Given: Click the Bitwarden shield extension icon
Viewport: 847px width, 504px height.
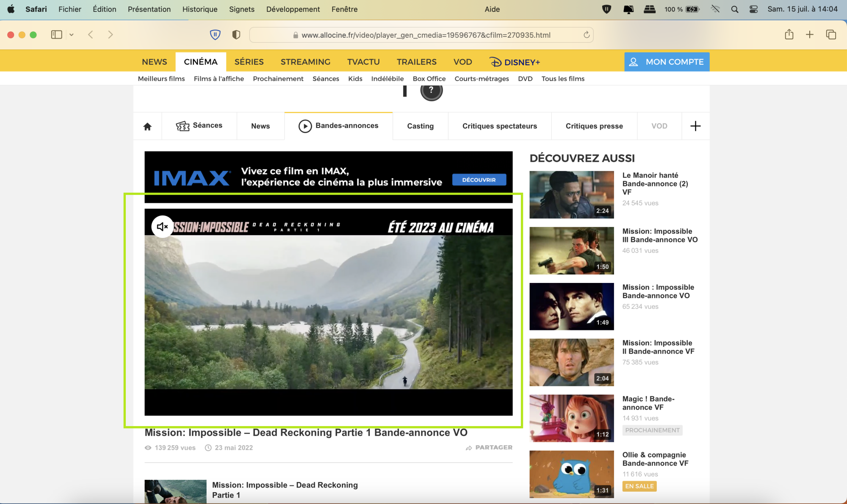Looking at the screenshot, I should pyautogui.click(x=215, y=35).
